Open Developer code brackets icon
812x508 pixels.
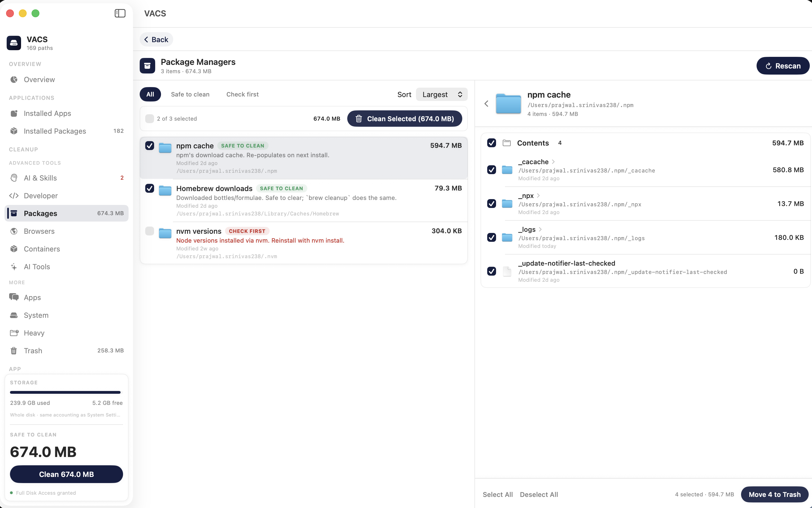pyautogui.click(x=14, y=195)
